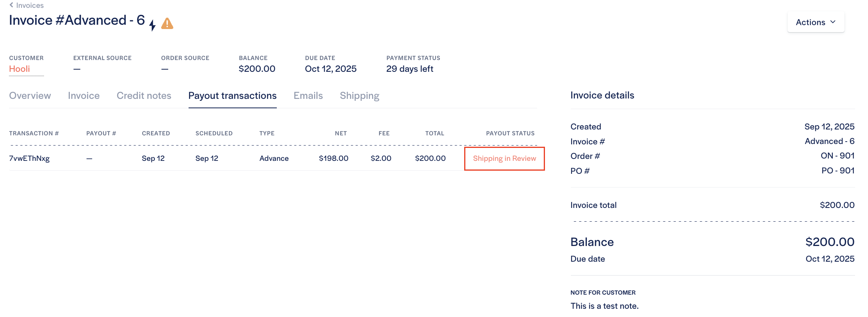The width and height of the screenshot is (868, 317).
Task: Click the Total column header
Action: pos(434,133)
